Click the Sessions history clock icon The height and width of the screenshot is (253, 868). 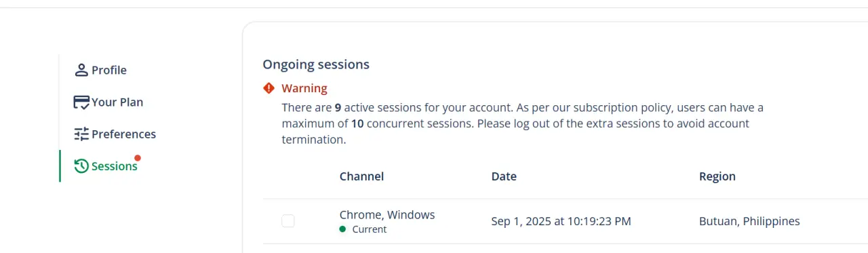[x=81, y=166]
